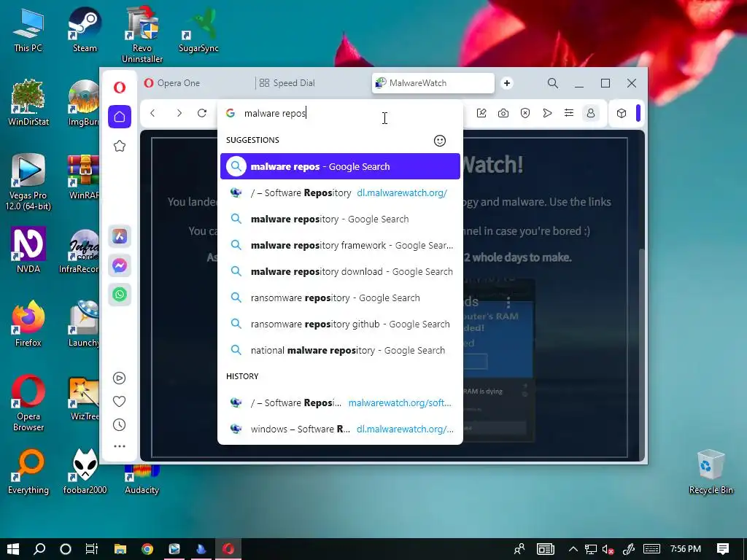Open WhatsApp in the Opera sidebar
This screenshot has height=560, width=747.
120,295
